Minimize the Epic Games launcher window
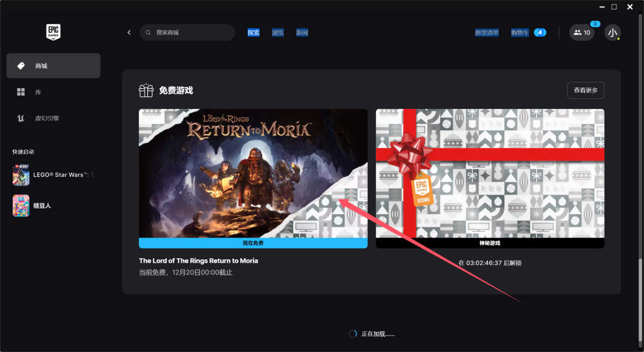The image size is (644, 352). click(x=602, y=7)
